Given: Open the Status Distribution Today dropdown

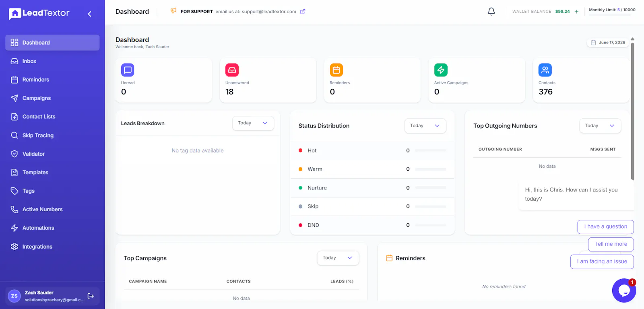Looking at the screenshot, I should point(425,126).
